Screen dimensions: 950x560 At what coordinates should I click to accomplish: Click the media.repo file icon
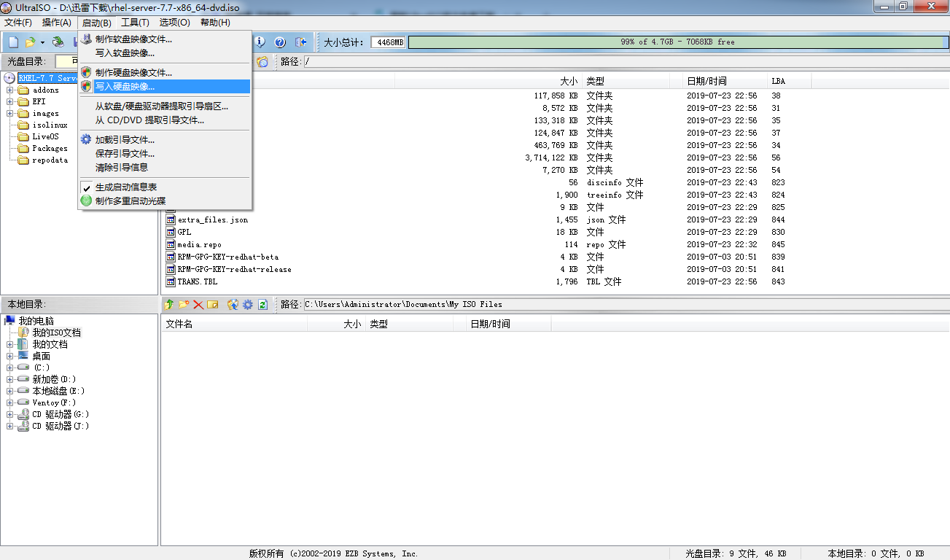click(171, 244)
